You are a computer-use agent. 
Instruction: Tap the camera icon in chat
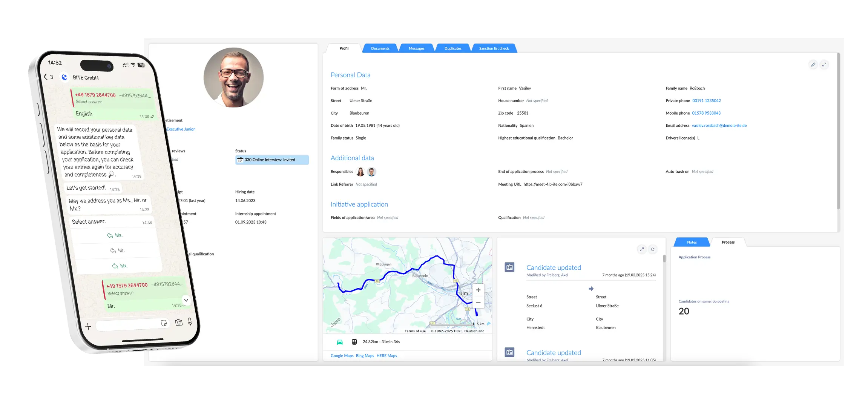click(x=179, y=323)
